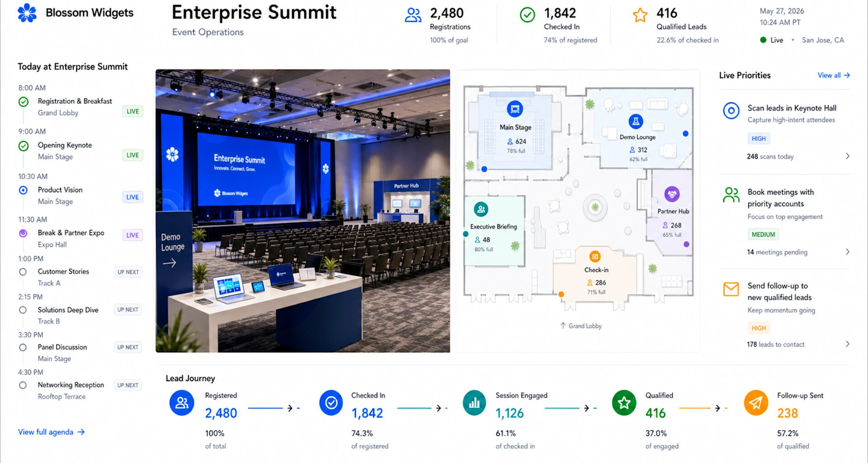Click the Main Stage room on floor map

point(515,131)
